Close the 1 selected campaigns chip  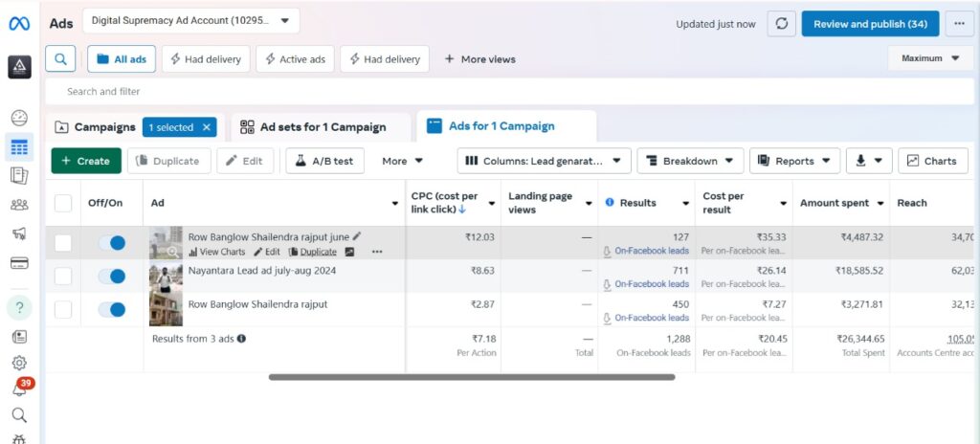(x=207, y=127)
